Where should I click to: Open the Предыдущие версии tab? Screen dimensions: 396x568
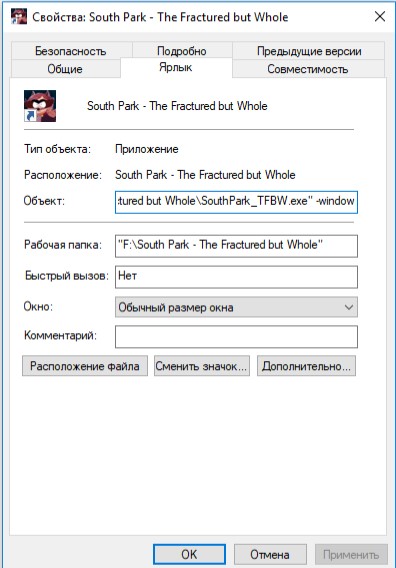click(309, 50)
